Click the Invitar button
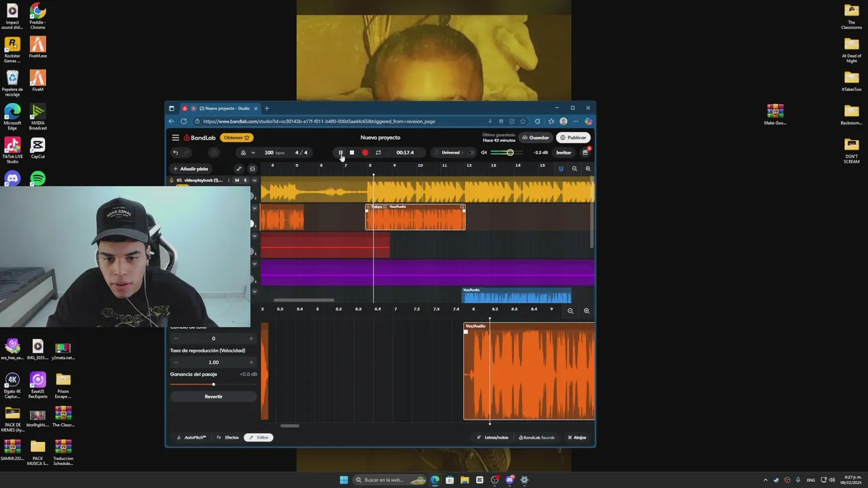868x488 pixels. click(x=564, y=152)
